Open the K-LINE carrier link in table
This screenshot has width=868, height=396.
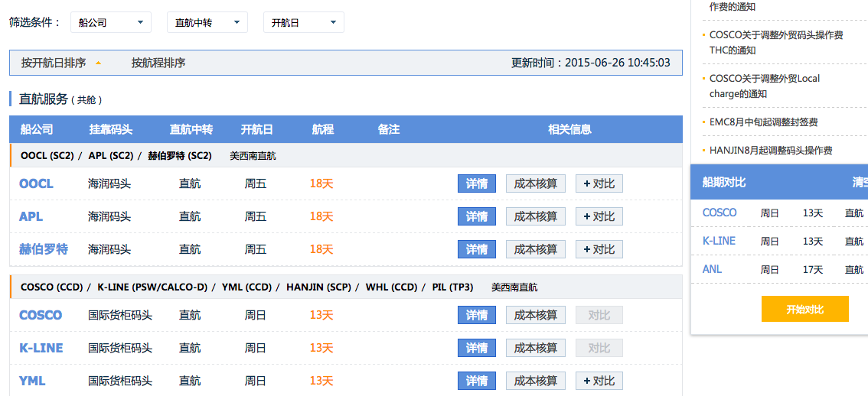41,348
